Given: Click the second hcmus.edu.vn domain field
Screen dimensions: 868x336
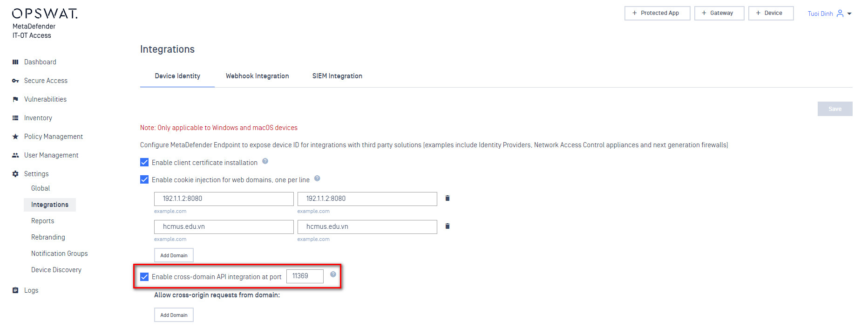Looking at the screenshot, I should click(367, 226).
